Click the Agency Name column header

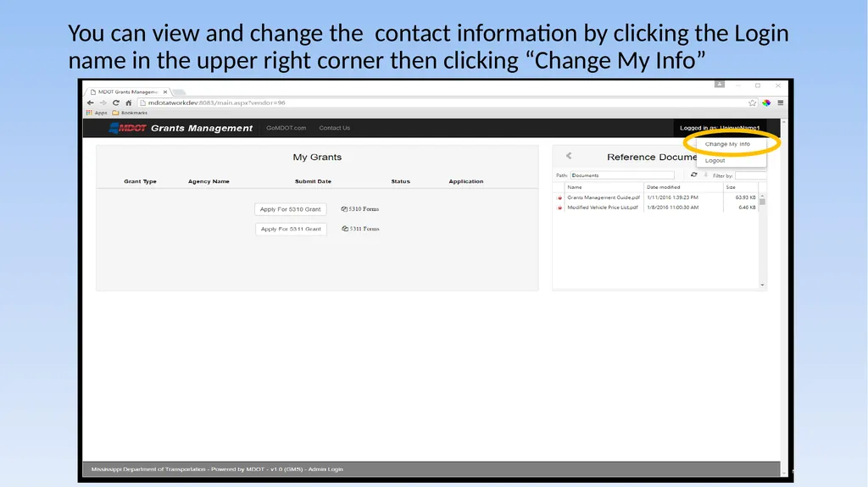[x=209, y=181]
